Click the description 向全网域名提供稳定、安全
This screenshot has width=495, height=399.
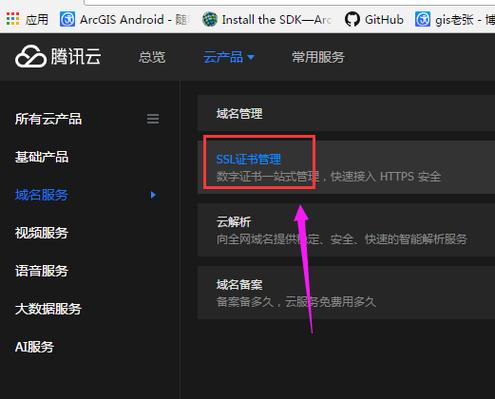coord(285,239)
